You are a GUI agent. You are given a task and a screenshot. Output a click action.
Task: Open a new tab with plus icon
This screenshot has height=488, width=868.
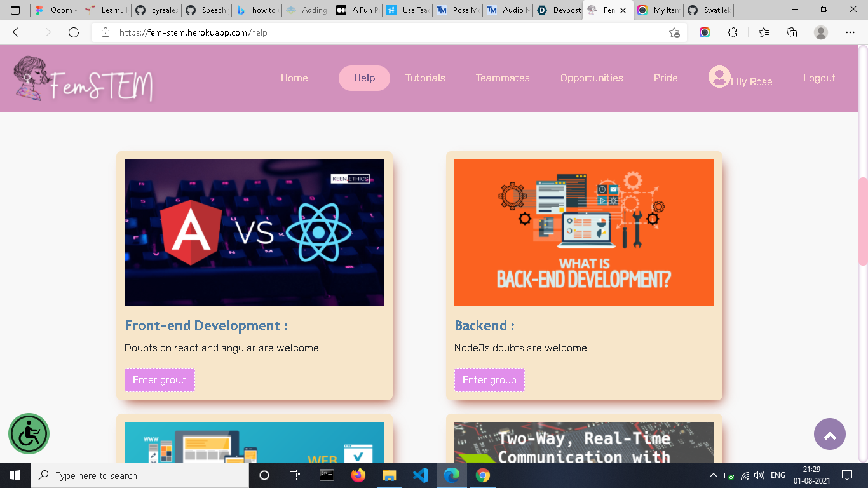tap(745, 10)
